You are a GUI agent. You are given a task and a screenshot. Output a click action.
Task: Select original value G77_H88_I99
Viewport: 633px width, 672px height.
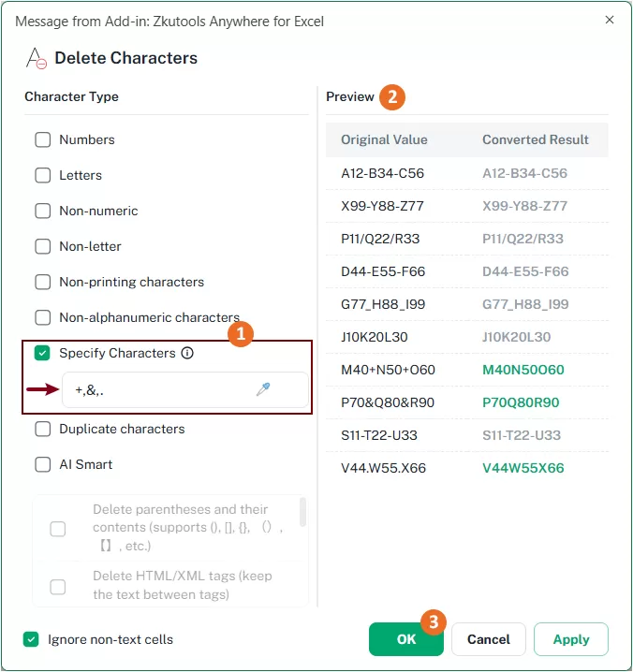point(383,304)
